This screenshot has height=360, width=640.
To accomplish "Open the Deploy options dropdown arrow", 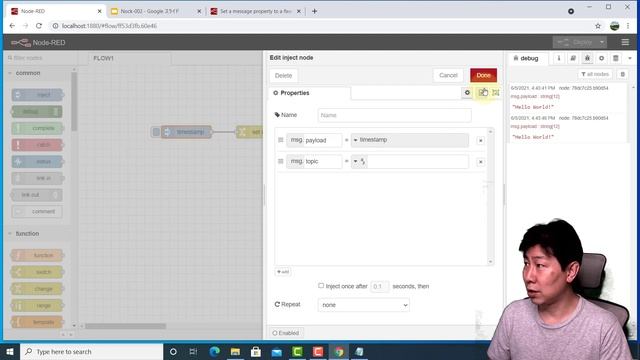I will (602, 42).
